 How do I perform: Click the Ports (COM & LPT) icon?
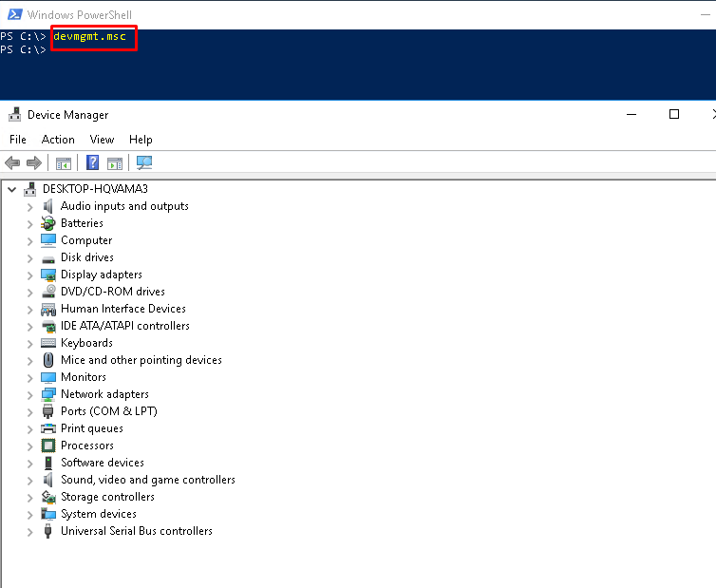click(47, 411)
